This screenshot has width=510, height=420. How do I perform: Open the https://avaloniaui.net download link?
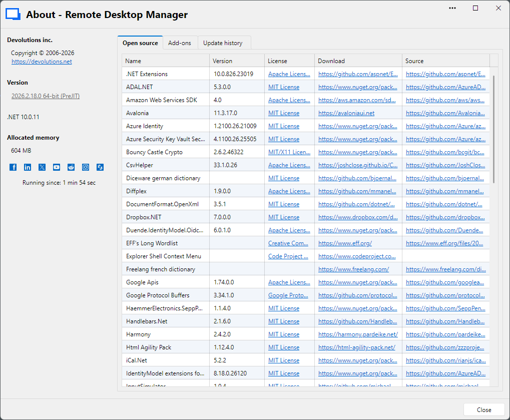pyautogui.click(x=346, y=113)
